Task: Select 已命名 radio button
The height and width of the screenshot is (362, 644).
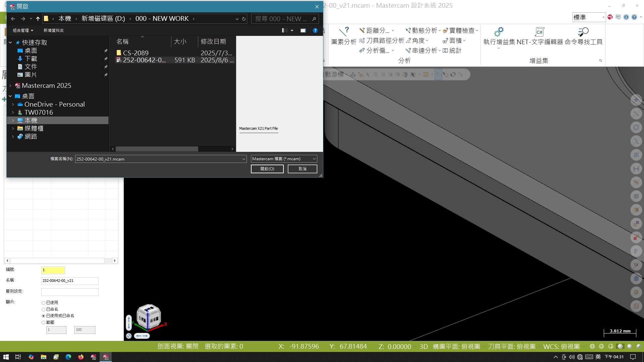Action: (x=43, y=309)
